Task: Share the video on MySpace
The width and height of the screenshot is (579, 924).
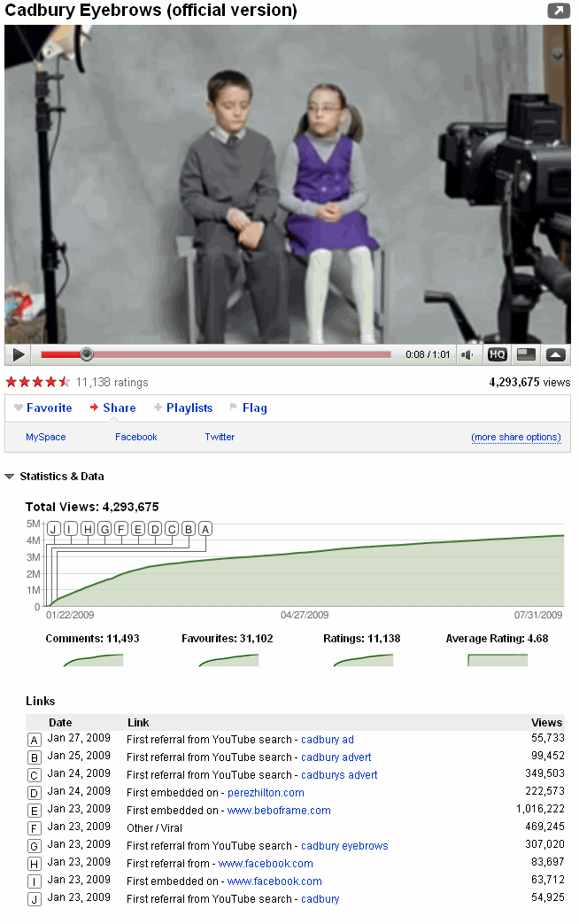Action: pos(46,437)
